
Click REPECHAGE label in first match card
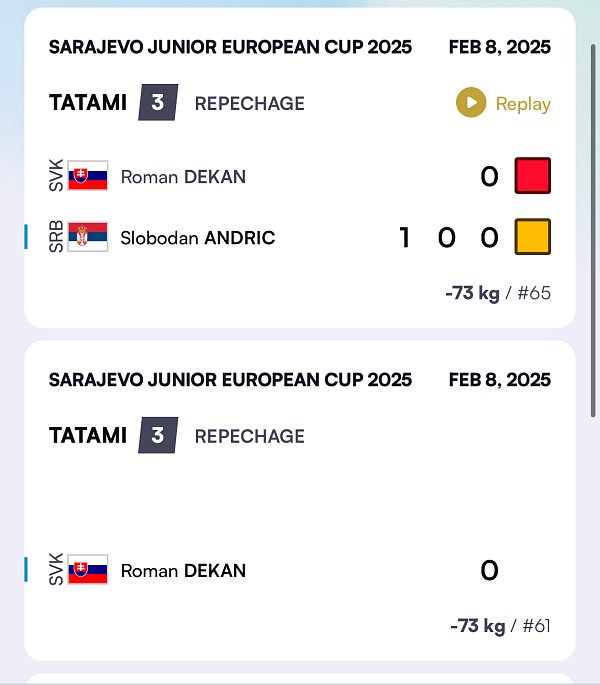point(250,104)
